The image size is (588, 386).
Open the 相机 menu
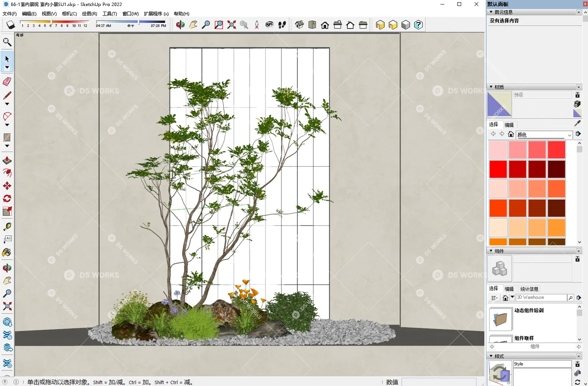[x=68, y=14]
